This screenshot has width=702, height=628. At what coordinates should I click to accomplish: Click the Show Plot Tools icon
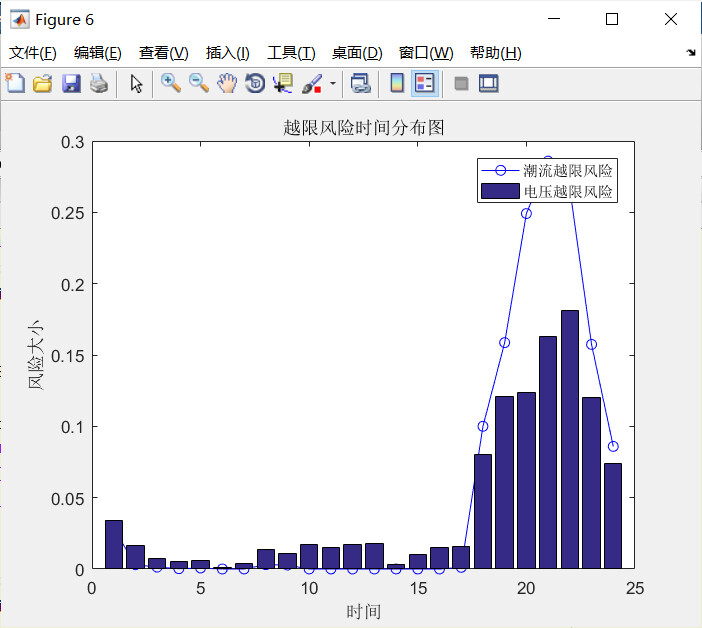pos(488,83)
